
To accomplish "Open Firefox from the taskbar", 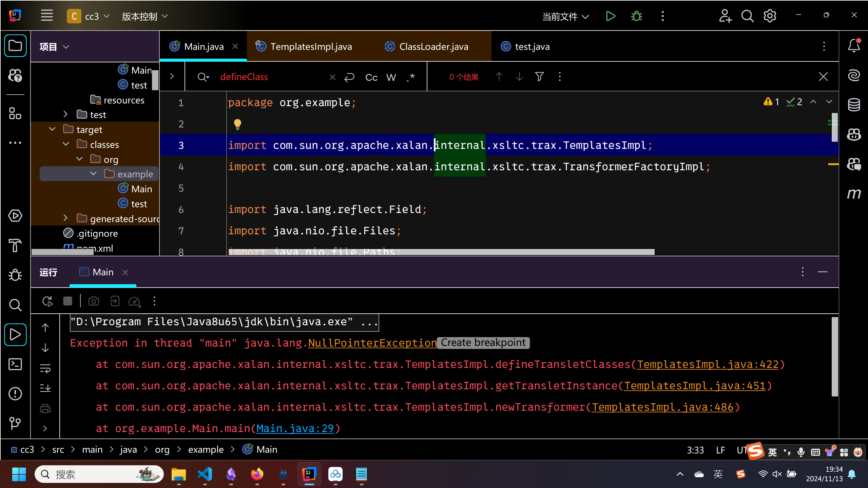I will point(257,474).
